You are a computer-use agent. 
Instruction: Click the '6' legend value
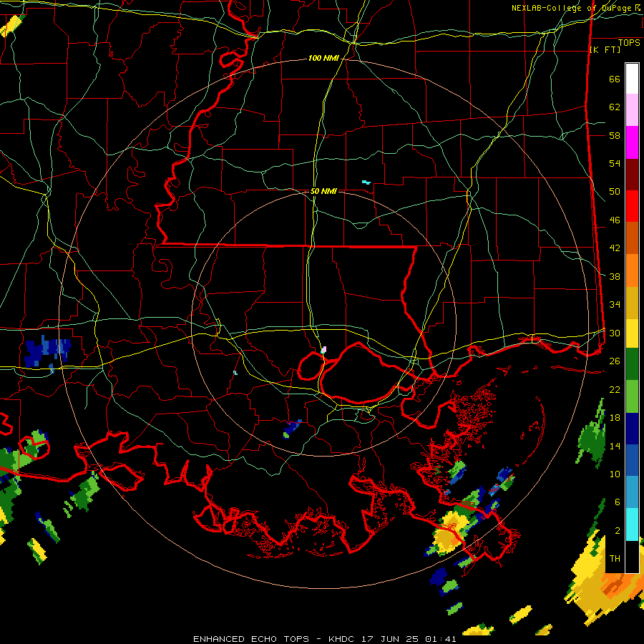tap(618, 502)
